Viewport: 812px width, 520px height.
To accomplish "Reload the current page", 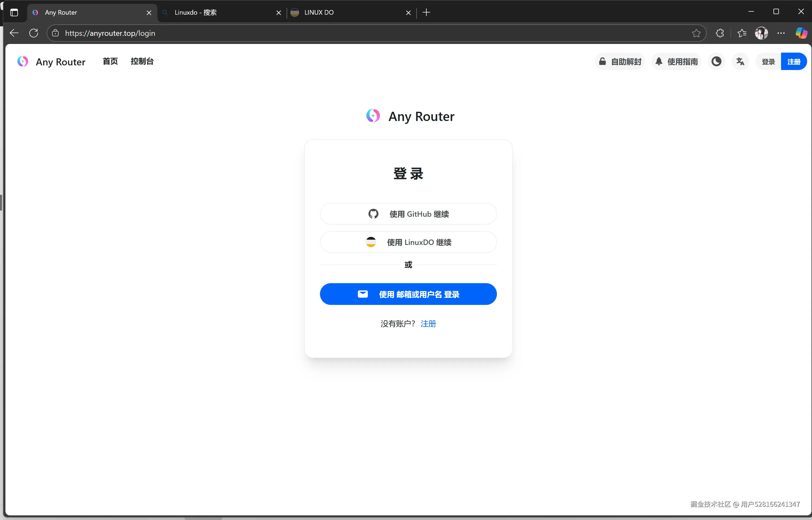I will point(34,33).
